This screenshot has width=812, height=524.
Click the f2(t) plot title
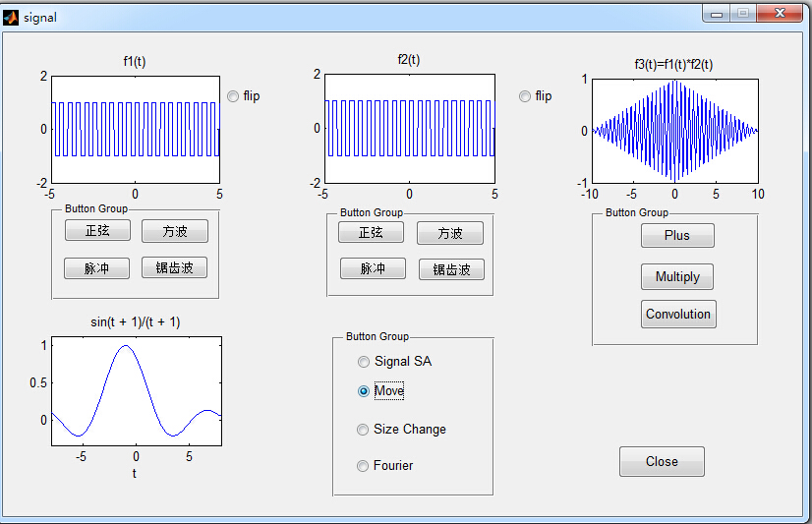point(409,60)
